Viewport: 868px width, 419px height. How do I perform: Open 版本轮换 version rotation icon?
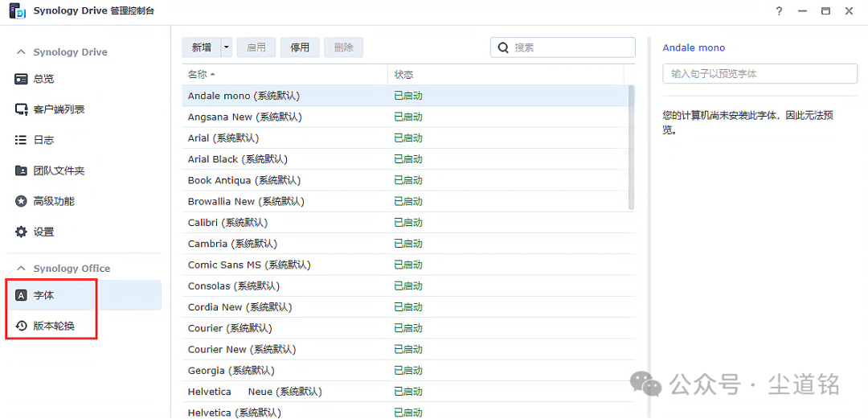click(22, 326)
